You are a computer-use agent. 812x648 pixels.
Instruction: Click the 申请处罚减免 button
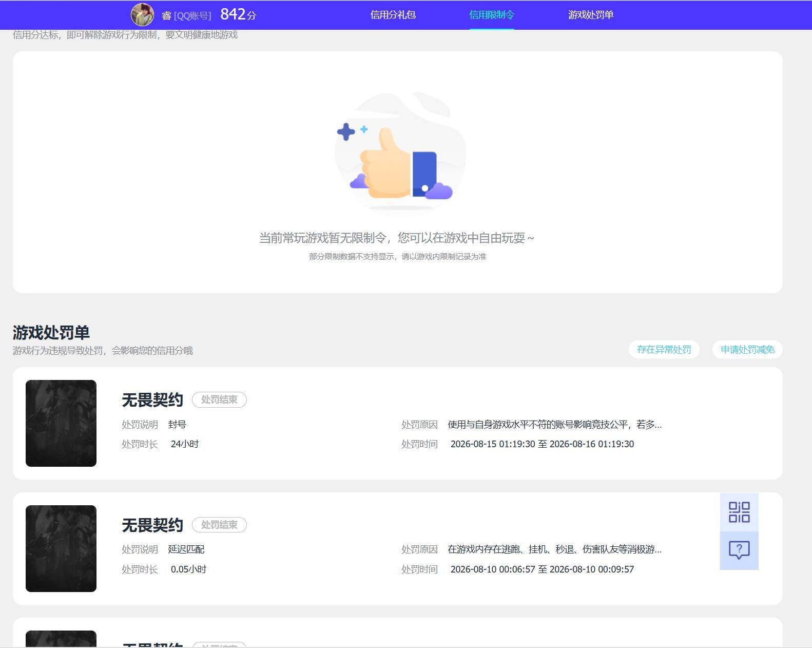coord(747,350)
